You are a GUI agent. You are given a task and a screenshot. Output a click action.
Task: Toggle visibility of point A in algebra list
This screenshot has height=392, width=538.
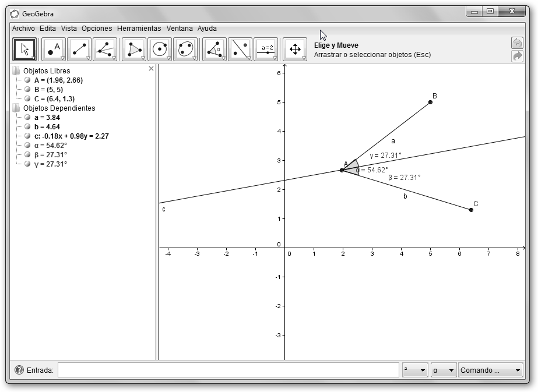tap(27, 80)
